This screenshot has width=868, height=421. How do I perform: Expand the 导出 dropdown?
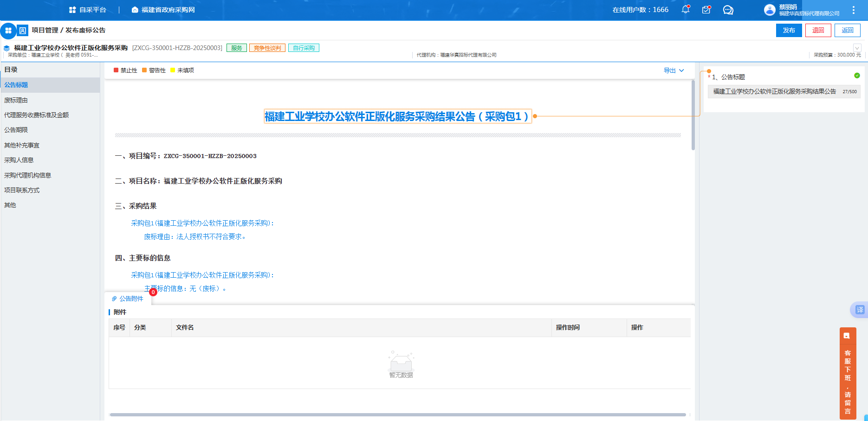click(x=674, y=70)
